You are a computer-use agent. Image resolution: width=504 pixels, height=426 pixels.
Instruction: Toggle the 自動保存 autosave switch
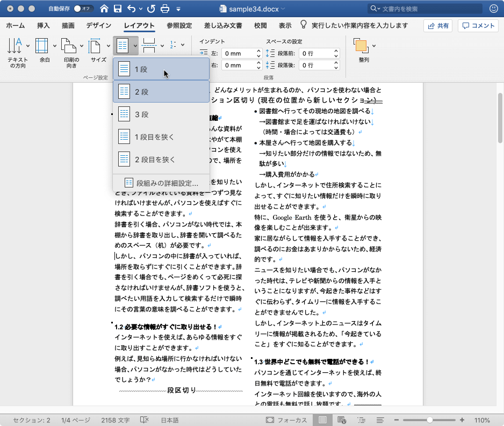click(x=84, y=9)
